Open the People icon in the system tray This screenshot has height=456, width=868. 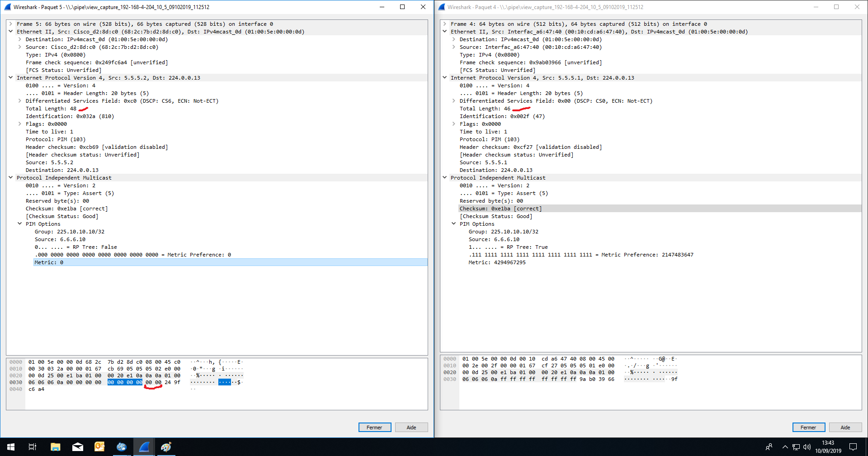coord(769,447)
